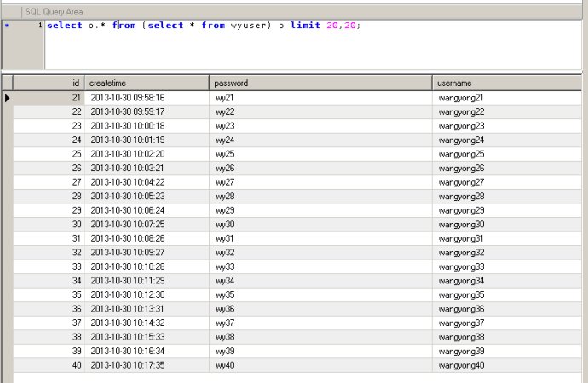Click the username column header
This screenshot has width=588, height=383.
(x=509, y=83)
